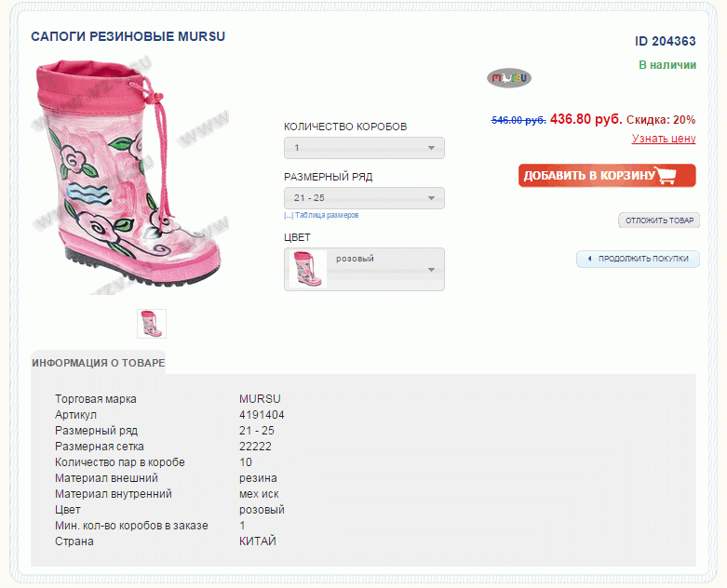Click the ОТЛОЖИТЬ ТОВАР button
The height and width of the screenshot is (588, 727).
click(x=659, y=220)
